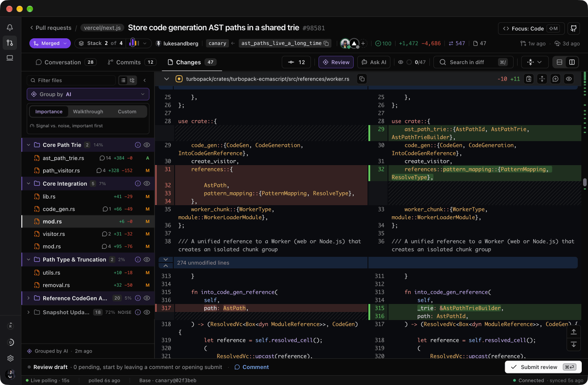Copy the worker.rs file path

coord(362,79)
